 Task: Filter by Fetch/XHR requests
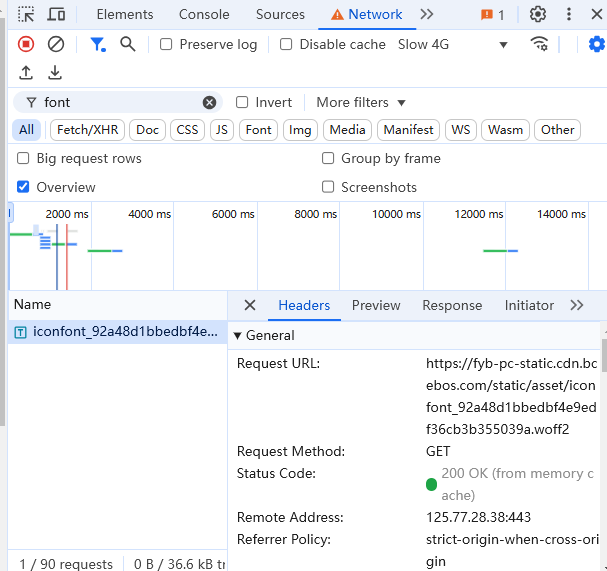click(87, 130)
